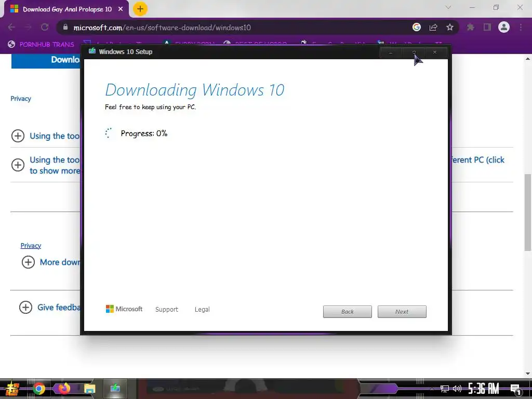The image size is (532, 399).
Task: Click the page vertical scrollbar thumb
Action: point(528,212)
